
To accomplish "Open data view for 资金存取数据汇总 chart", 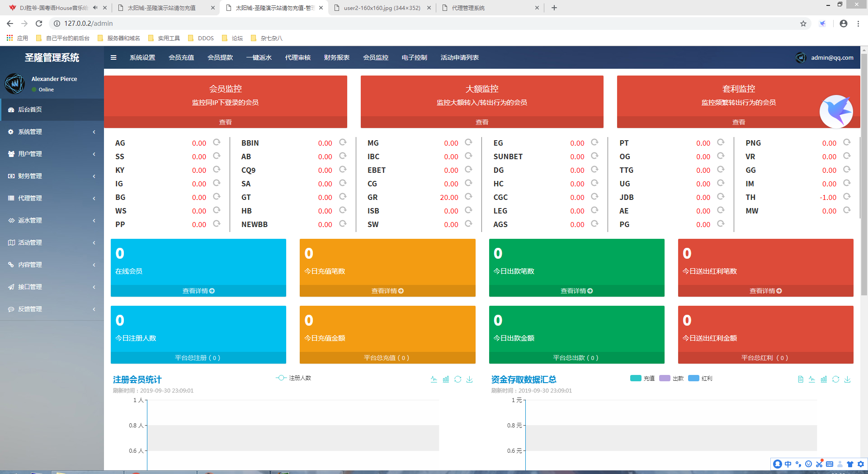I will tap(800, 379).
